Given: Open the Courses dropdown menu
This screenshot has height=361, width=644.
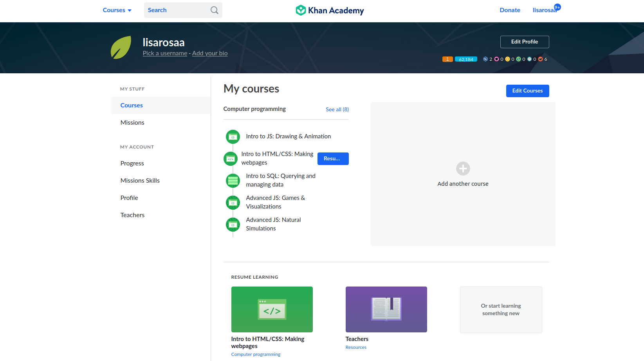Looking at the screenshot, I should [117, 10].
